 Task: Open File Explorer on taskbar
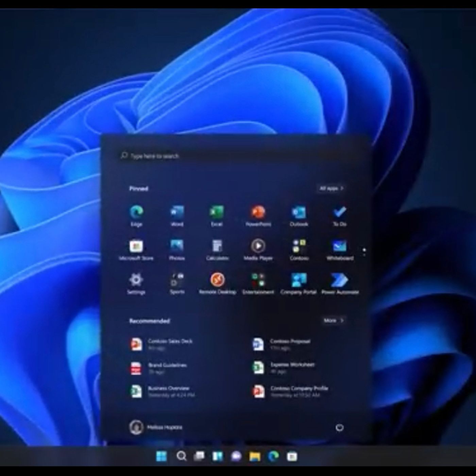[x=255, y=456]
